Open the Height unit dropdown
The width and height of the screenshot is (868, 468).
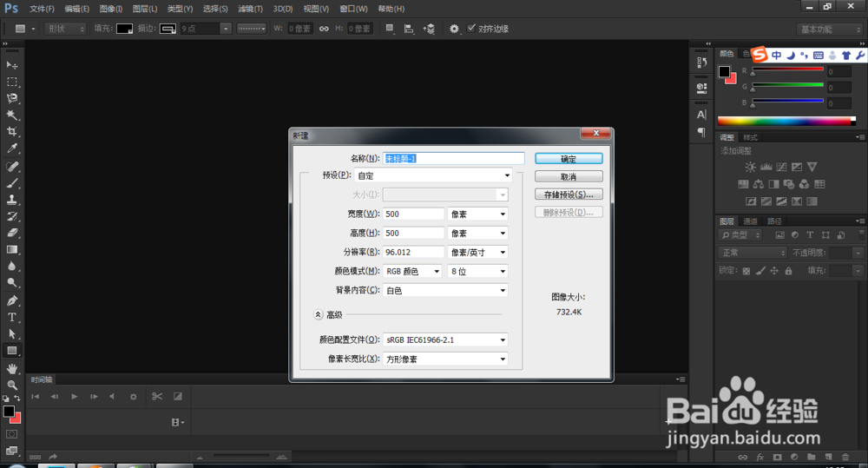[477, 234]
